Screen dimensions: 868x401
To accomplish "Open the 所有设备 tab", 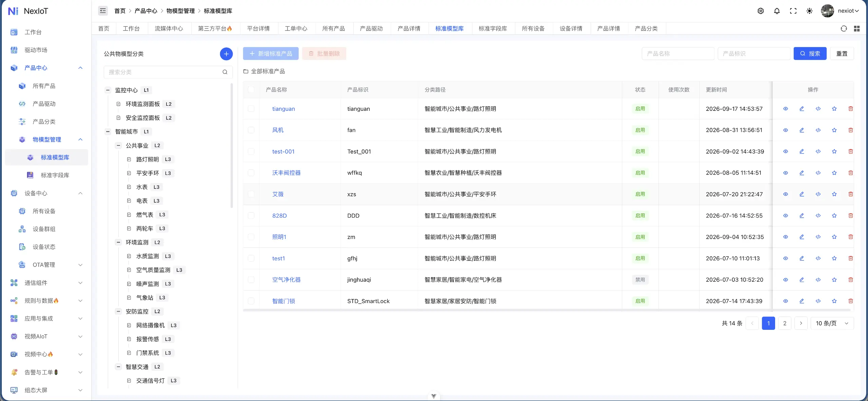I will point(533,28).
